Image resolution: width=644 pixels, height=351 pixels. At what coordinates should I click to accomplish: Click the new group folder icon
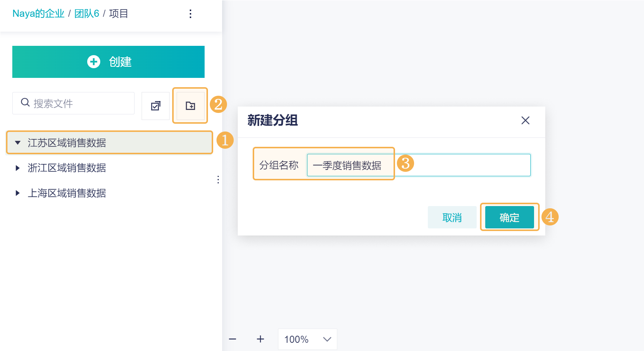pyautogui.click(x=190, y=106)
